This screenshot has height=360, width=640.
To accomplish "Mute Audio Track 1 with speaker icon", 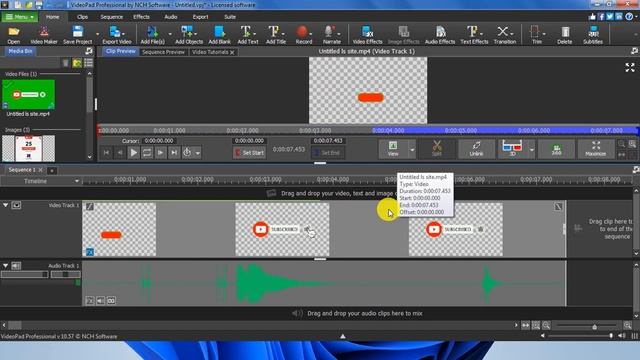I will click(x=16, y=266).
